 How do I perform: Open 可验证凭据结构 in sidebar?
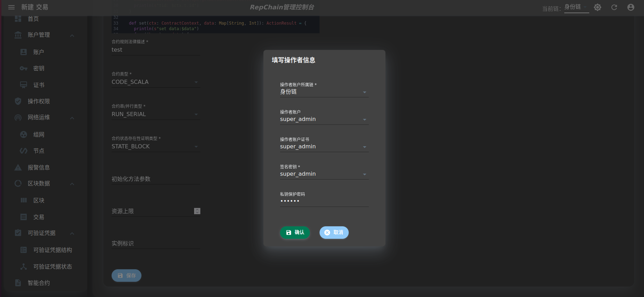[53, 250]
